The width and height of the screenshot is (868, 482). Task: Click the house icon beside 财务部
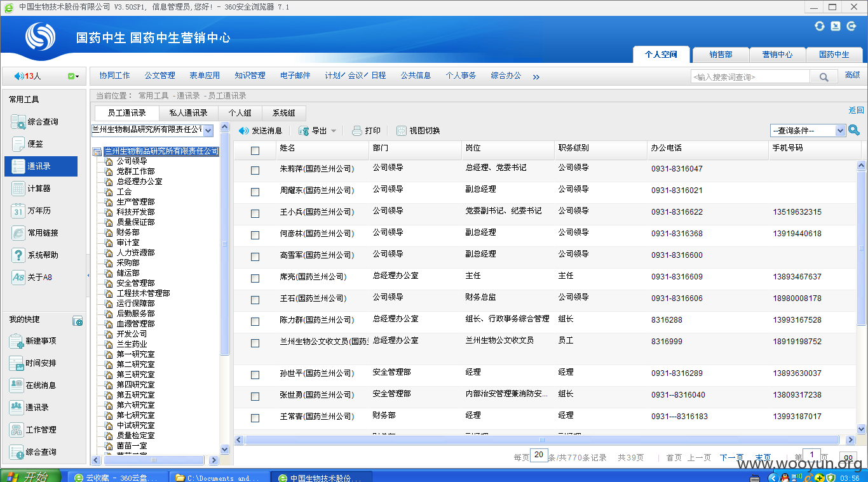pos(109,232)
